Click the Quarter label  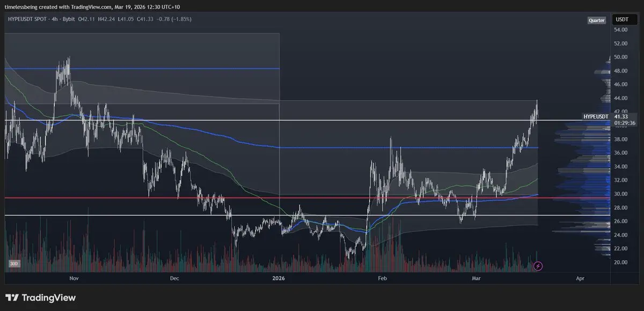(x=597, y=20)
